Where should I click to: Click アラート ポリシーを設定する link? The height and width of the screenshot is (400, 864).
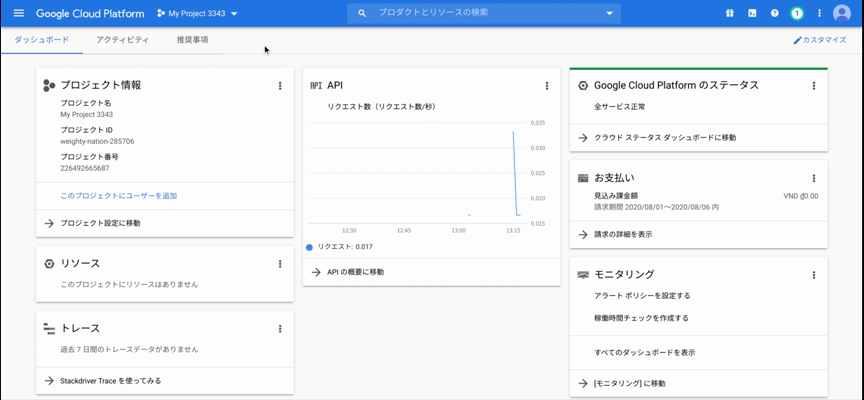click(x=642, y=296)
